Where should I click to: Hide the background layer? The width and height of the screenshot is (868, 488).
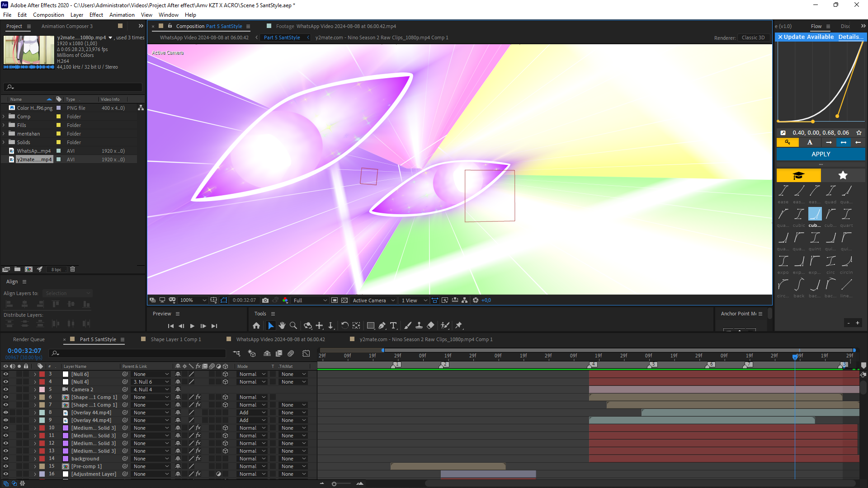pyautogui.click(x=5, y=459)
